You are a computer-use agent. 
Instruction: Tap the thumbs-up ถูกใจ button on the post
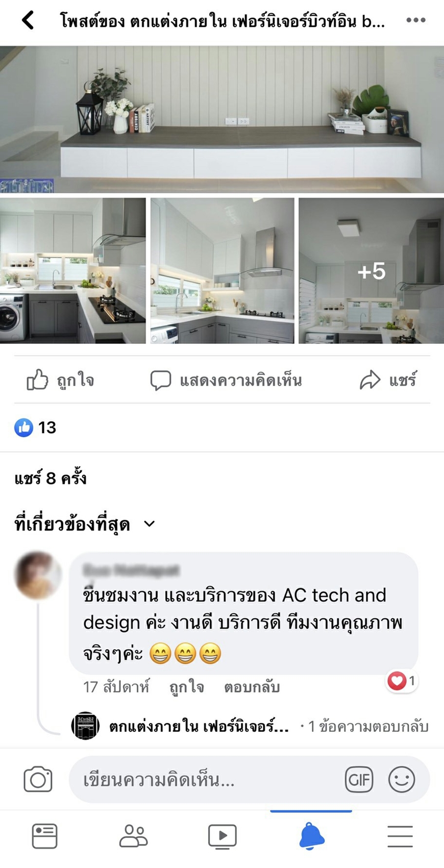60,380
